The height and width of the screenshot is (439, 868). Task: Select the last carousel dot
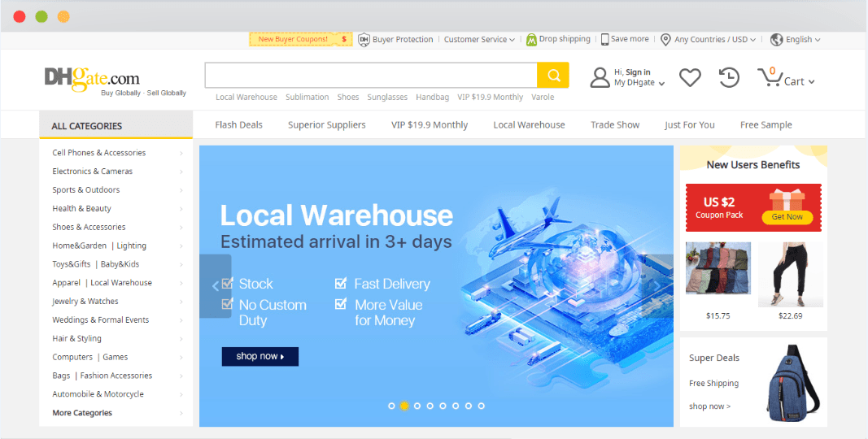[481, 406]
